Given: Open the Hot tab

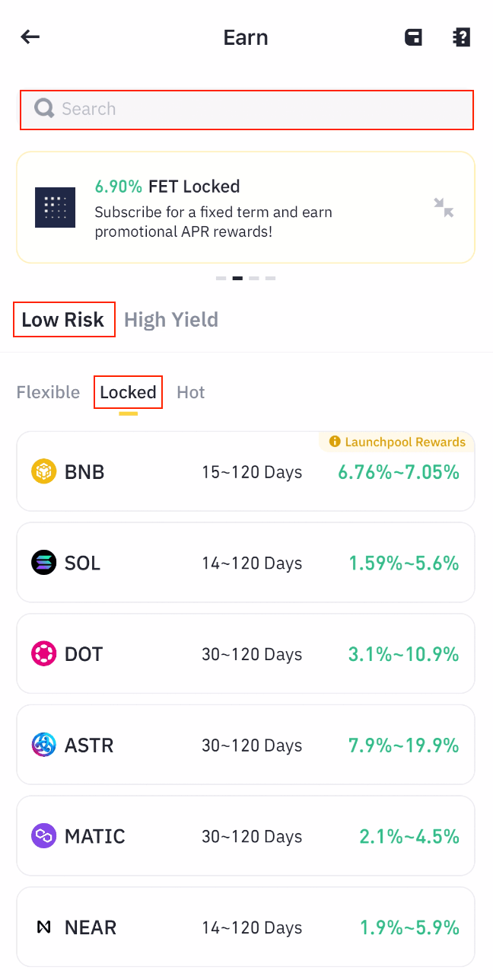Looking at the screenshot, I should pyautogui.click(x=191, y=392).
